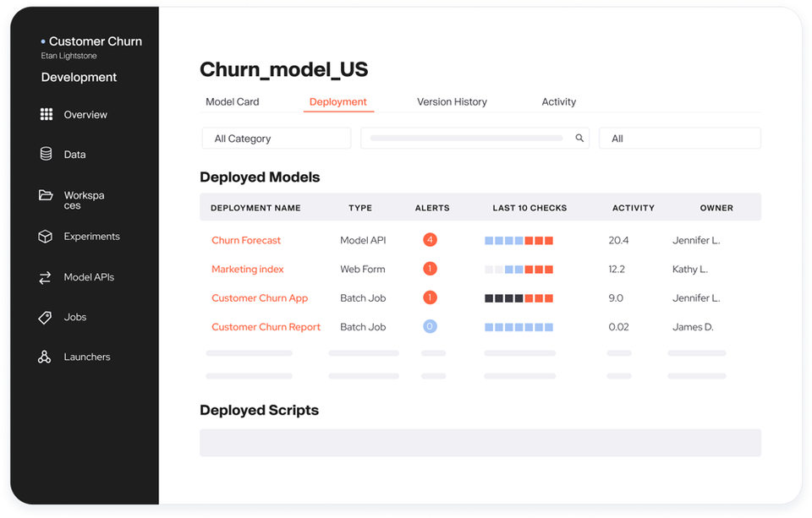
Task: Sort by Type column header
Action: [x=360, y=208]
